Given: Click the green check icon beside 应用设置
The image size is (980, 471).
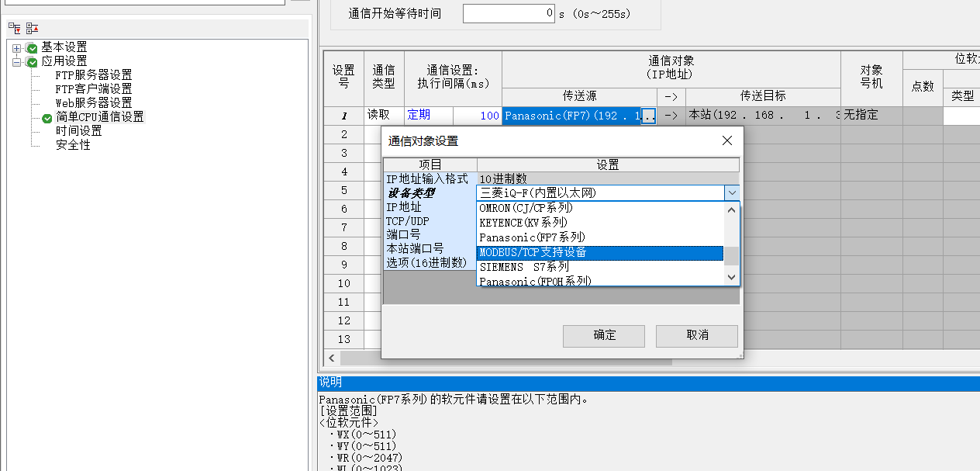Looking at the screenshot, I should click(x=32, y=62).
